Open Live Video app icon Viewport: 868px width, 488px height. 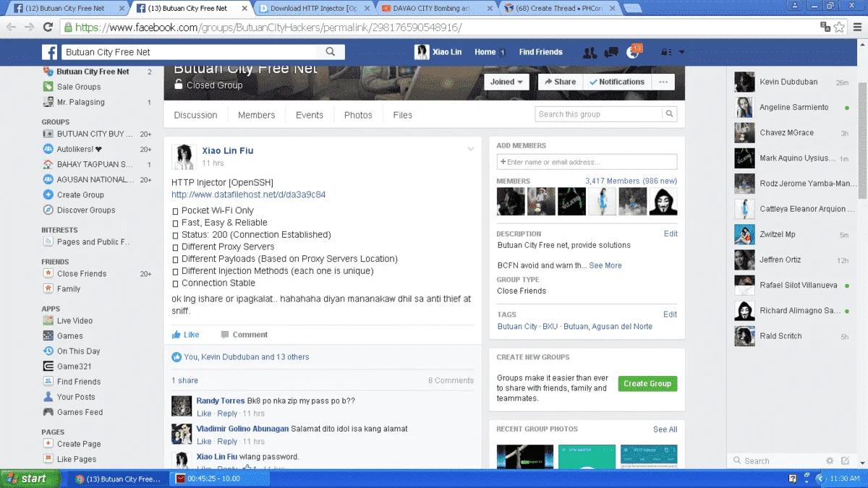[48, 321]
